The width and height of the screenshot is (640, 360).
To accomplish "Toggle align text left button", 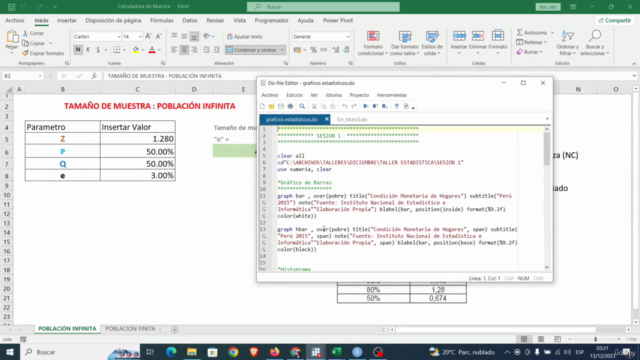I will pos(174,50).
